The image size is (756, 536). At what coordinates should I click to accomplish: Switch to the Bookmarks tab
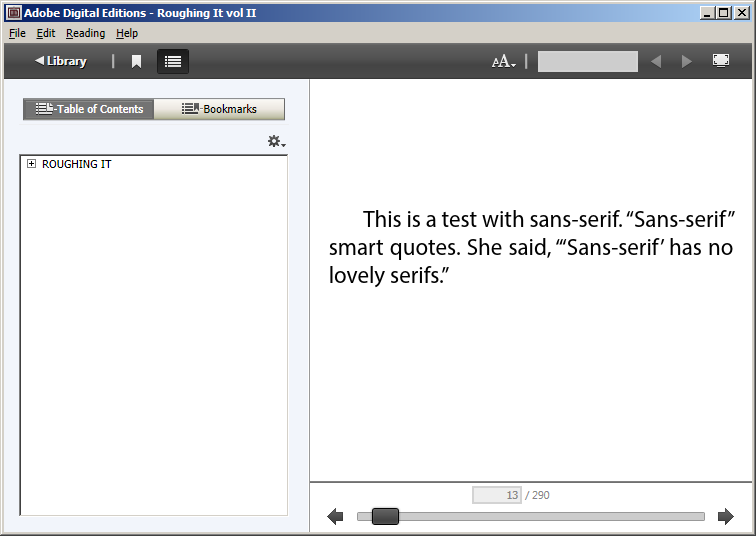coord(219,109)
